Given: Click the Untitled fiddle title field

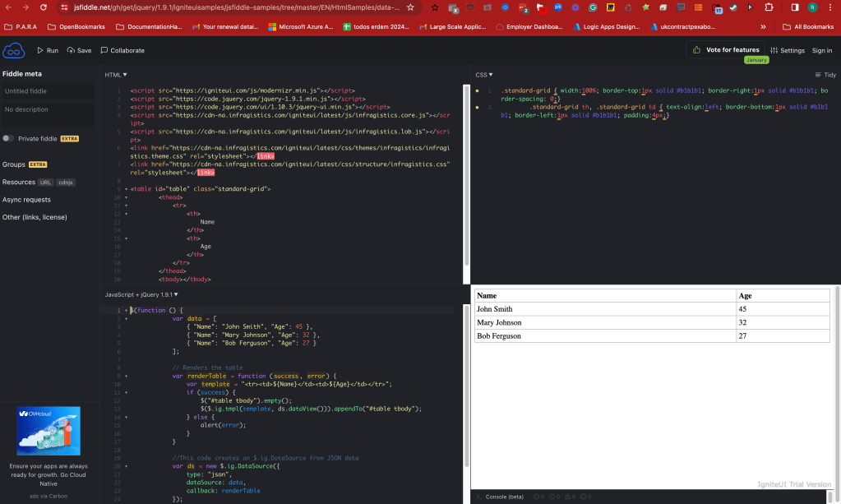Looking at the screenshot, I should (x=49, y=91).
